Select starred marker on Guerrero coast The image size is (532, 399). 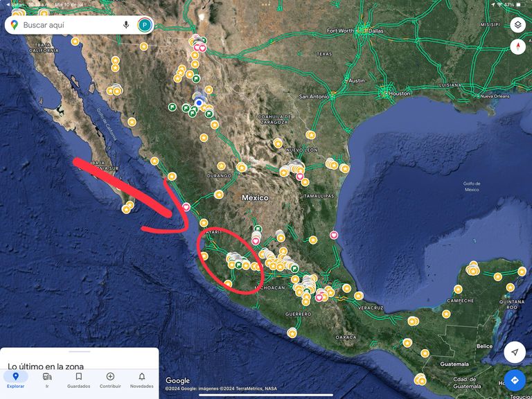click(x=292, y=332)
